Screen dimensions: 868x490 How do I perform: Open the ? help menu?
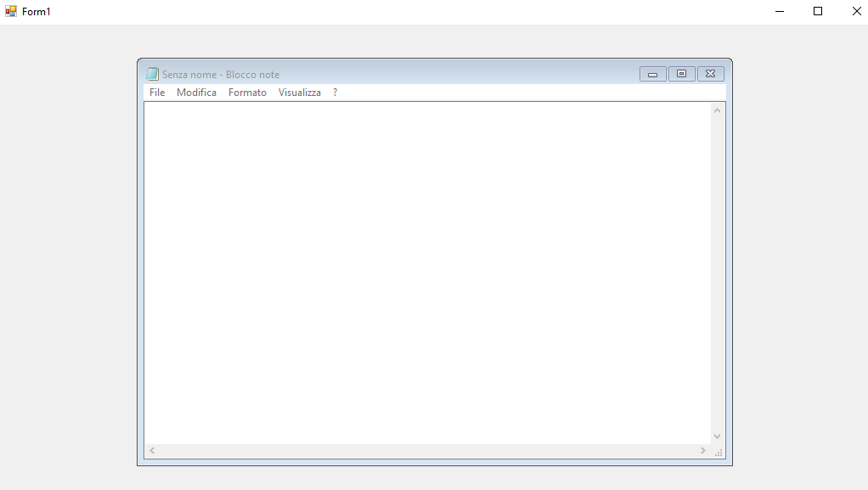point(335,93)
